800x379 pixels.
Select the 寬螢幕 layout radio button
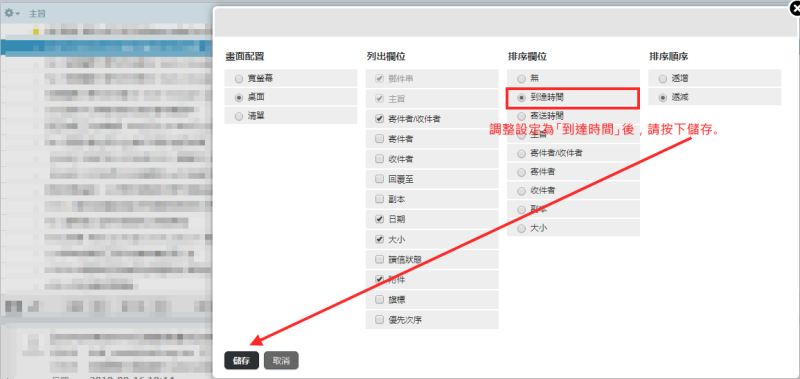[x=238, y=79]
